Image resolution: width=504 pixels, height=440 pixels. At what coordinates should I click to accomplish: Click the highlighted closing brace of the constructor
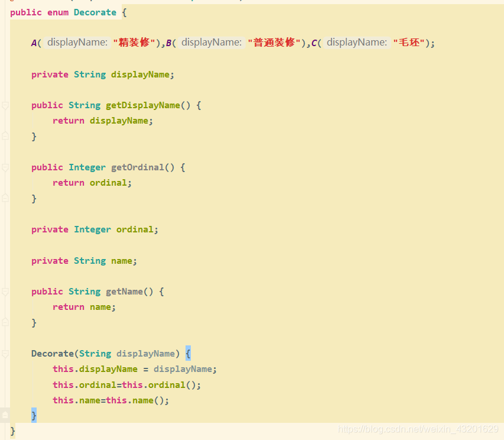34,415
